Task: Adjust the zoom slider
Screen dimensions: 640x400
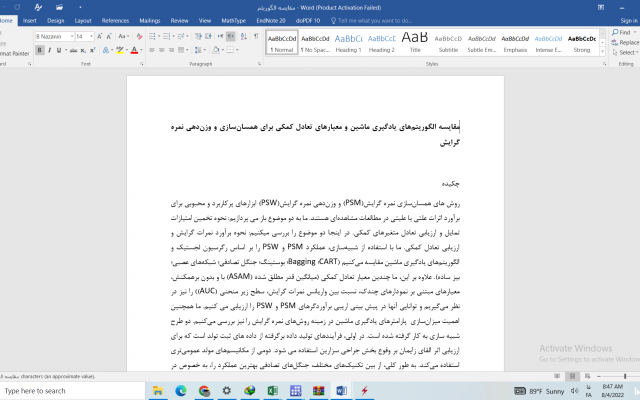Action: 624,376
